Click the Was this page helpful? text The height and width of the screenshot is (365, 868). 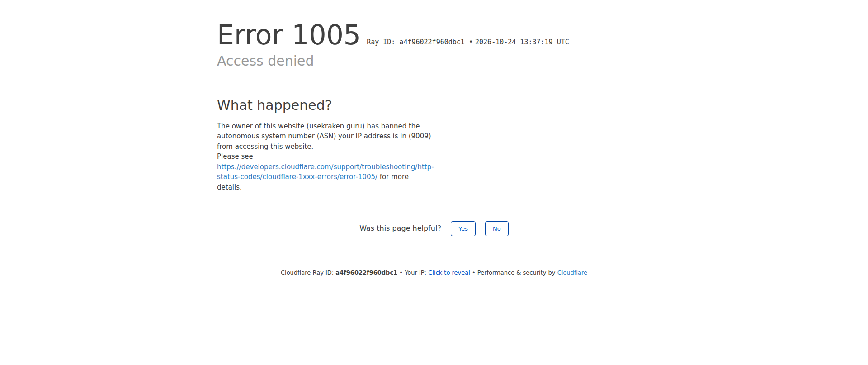[400, 228]
